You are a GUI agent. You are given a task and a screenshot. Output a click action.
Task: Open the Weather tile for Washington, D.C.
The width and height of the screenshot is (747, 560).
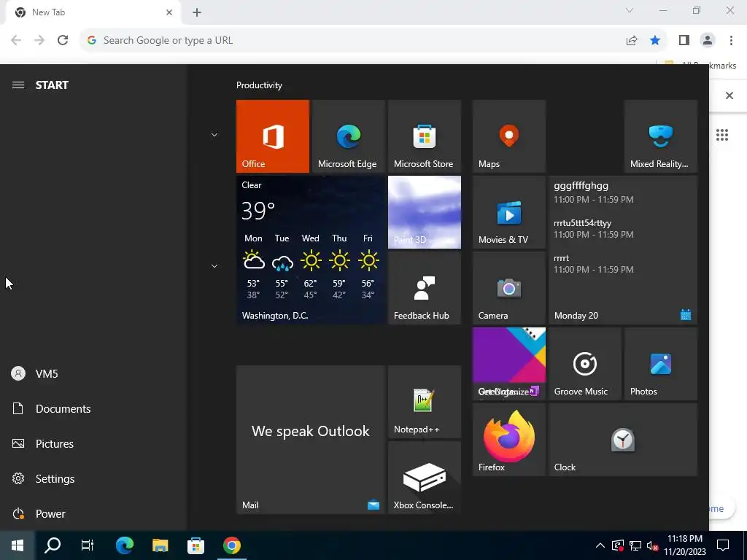(x=311, y=250)
